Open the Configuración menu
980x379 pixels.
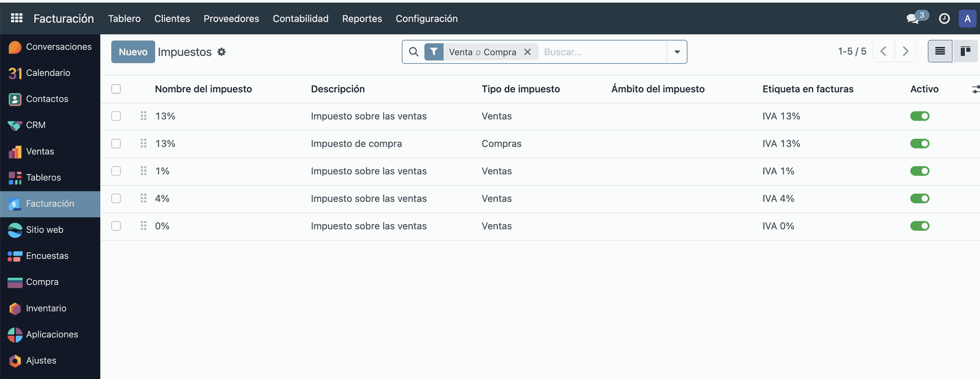click(x=427, y=18)
